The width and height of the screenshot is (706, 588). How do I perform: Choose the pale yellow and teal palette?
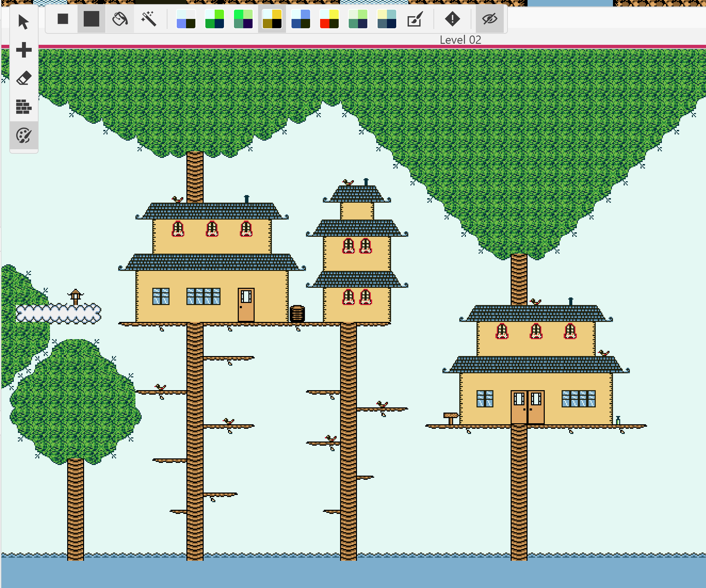coord(387,19)
